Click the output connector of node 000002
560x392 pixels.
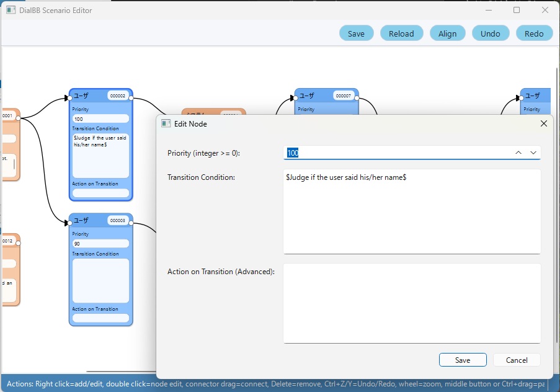[x=131, y=98]
